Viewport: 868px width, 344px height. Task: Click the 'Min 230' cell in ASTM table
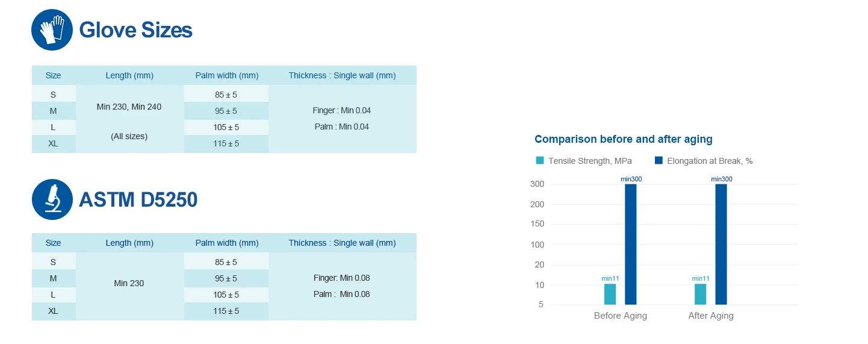pos(129,283)
